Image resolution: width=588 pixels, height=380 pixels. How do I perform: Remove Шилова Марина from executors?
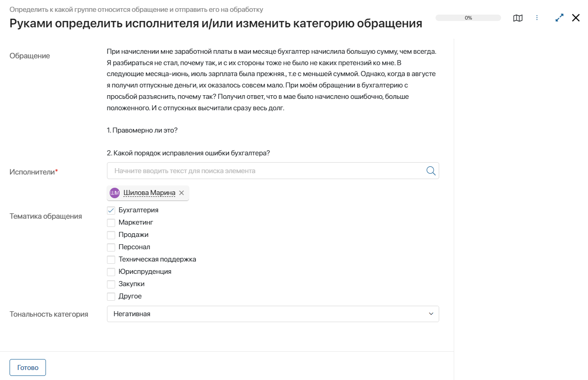[x=182, y=193]
